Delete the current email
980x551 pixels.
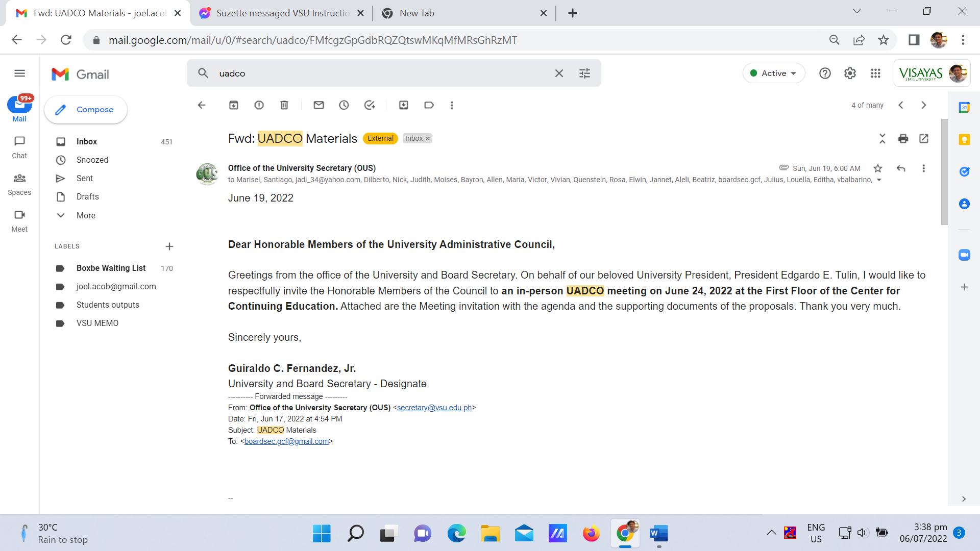pos(284,105)
